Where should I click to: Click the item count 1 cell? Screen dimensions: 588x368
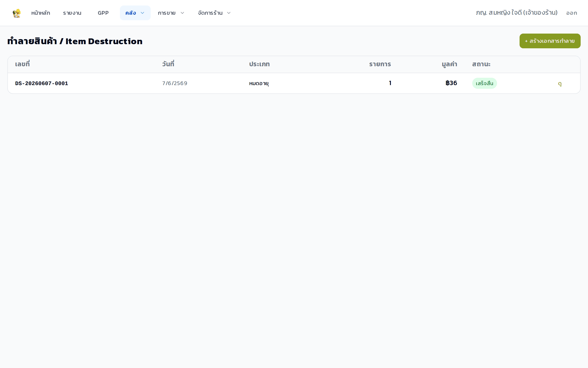click(390, 83)
